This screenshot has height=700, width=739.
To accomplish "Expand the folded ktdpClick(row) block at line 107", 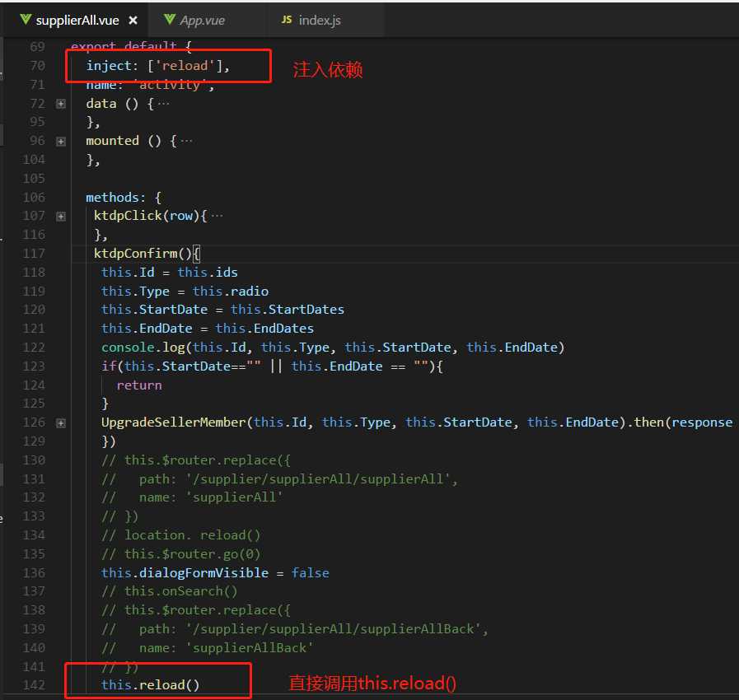I will [x=61, y=217].
